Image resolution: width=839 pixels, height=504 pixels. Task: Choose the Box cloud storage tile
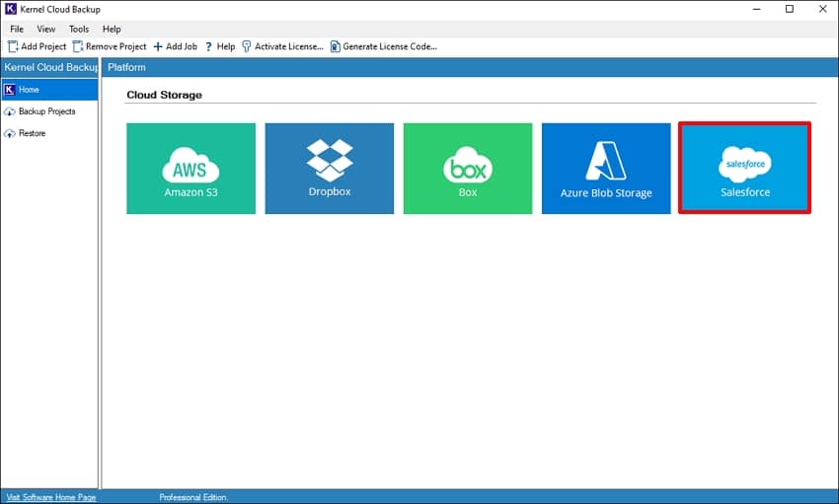click(468, 169)
